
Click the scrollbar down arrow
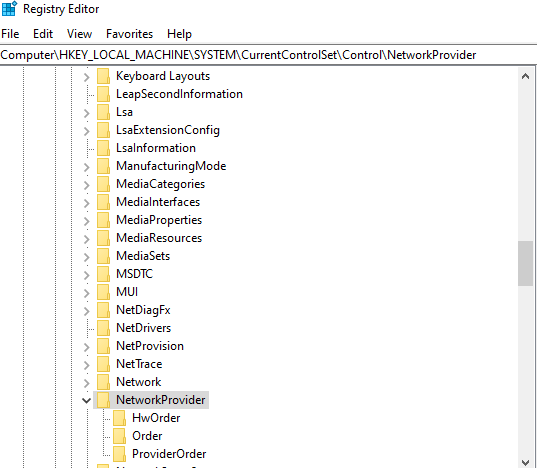(x=525, y=462)
